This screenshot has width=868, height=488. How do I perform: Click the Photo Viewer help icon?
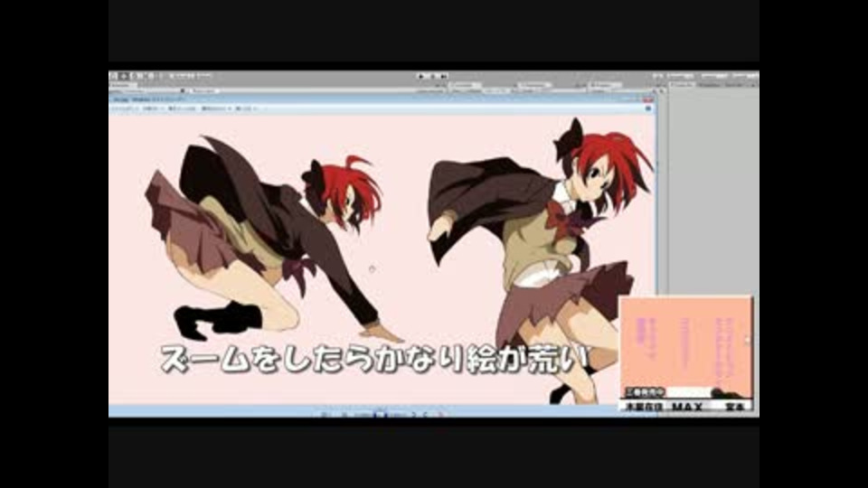[648, 108]
